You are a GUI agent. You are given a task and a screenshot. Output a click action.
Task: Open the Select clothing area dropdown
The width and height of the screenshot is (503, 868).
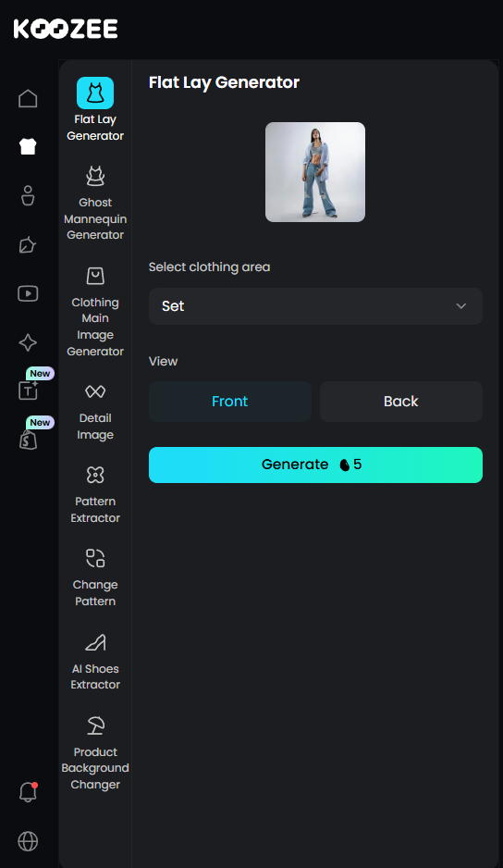(315, 306)
